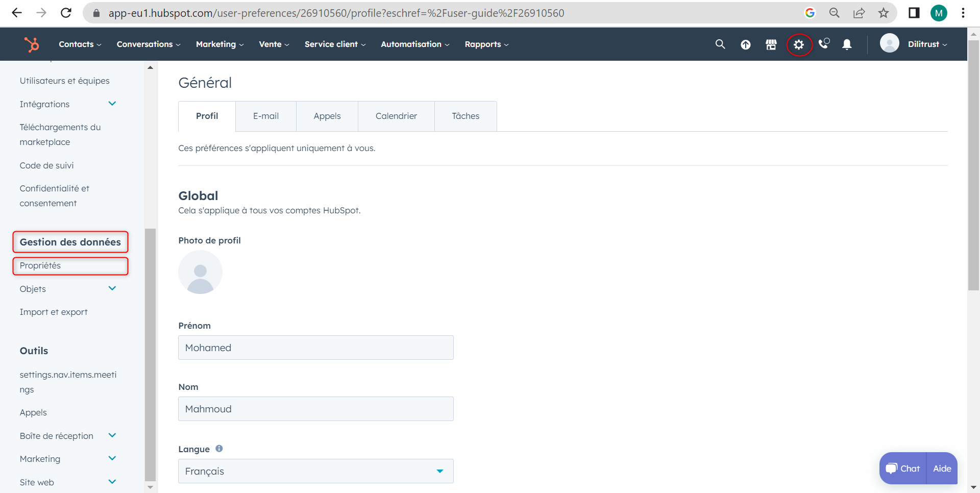Open the Chrome three-dot menu

(x=963, y=13)
